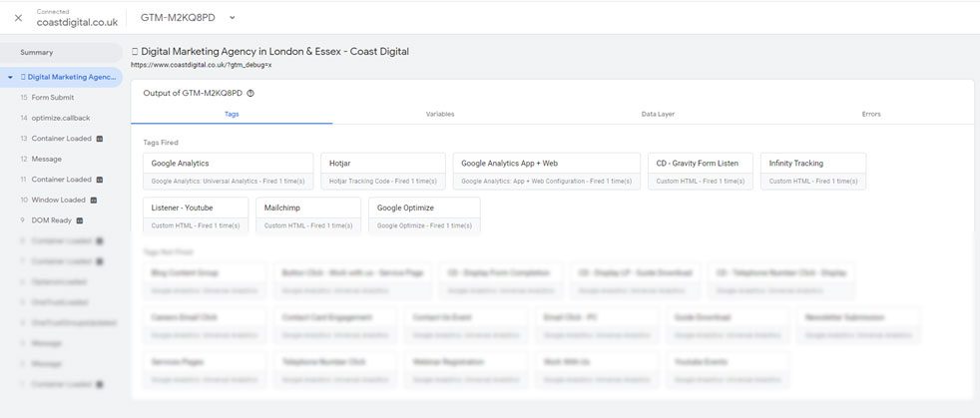
Task: Click badge icon beside Window Loaded event
Action: pos(94,200)
